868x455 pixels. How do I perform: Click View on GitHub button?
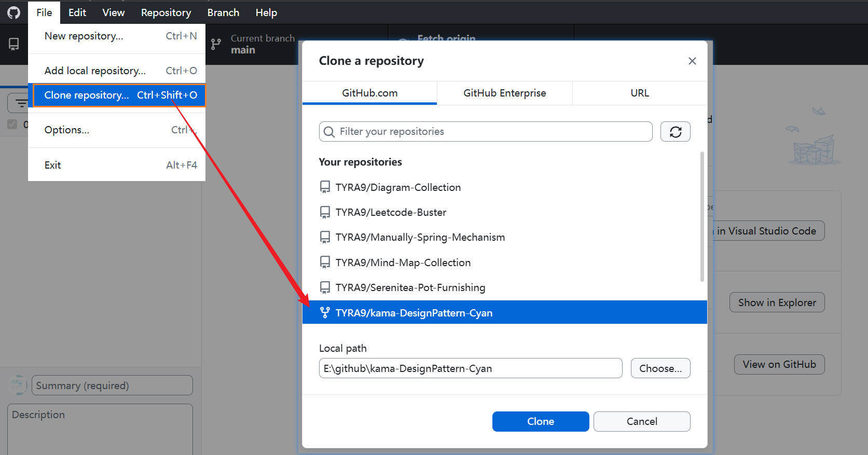pyautogui.click(x=779, y=364)
